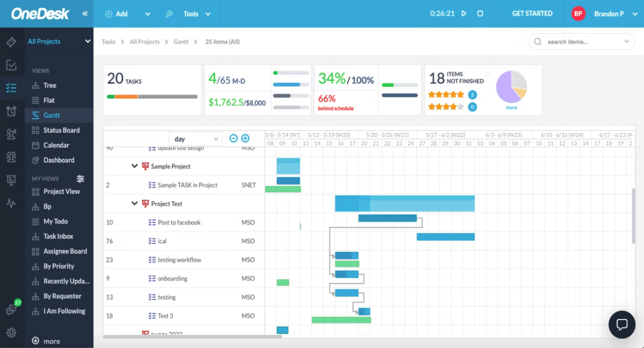
Task: Click the vertical scrollbar of Gantt chart
Action: click(x=633, y=216)
